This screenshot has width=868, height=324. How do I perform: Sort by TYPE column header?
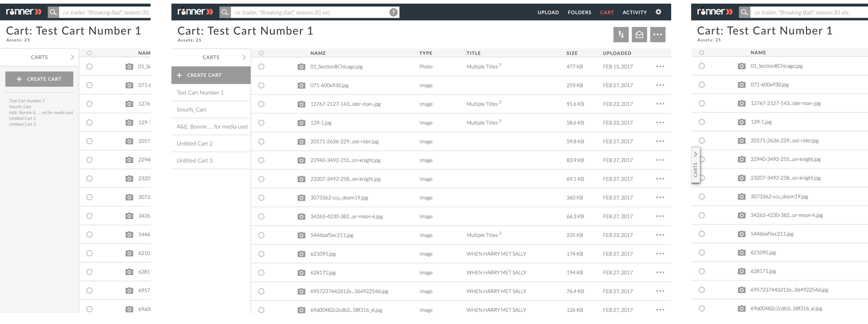426,53
